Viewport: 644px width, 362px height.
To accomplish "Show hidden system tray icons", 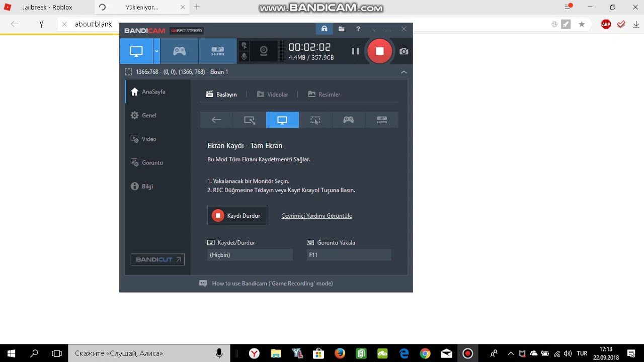I will pyautogui.click(x=511, y=353).
